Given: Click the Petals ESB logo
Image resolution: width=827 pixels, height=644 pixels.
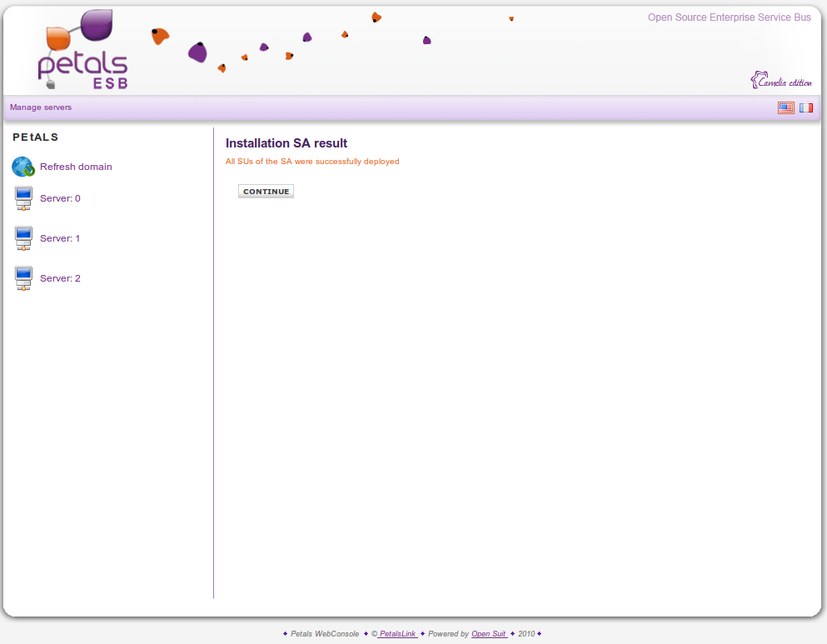Looking at the screenshot, I should [83, 50].
